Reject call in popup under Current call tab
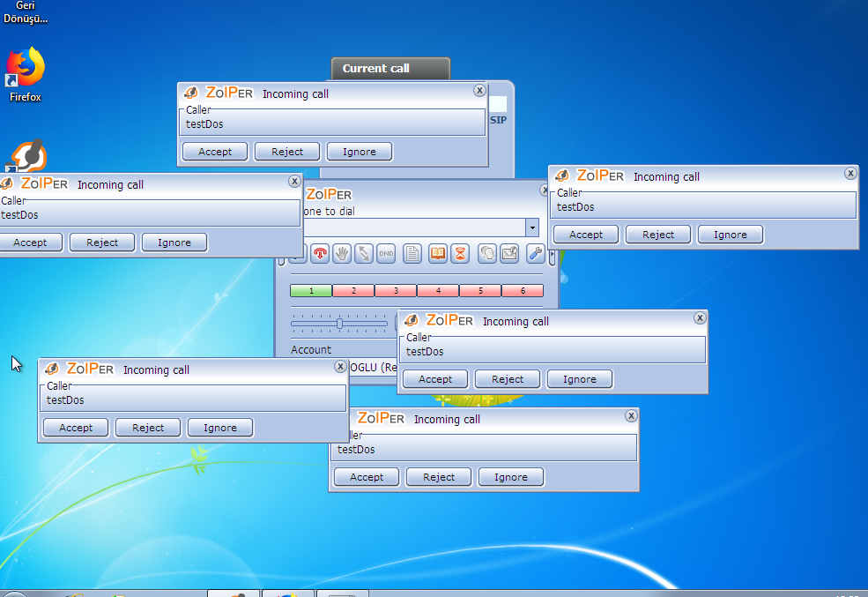The height and width of the screenshot is (597, 868). click(286, 152)
